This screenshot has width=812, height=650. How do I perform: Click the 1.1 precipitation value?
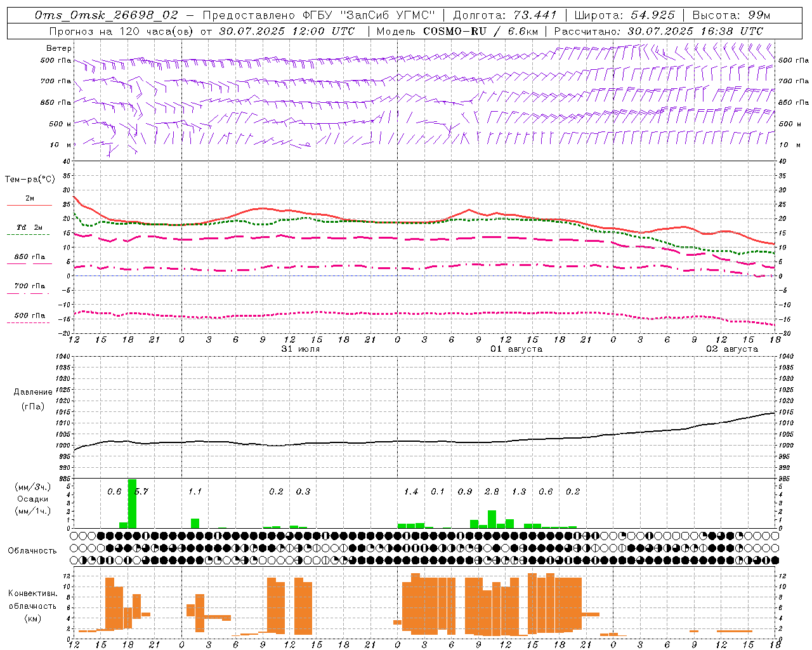click(x=195, y=491)
